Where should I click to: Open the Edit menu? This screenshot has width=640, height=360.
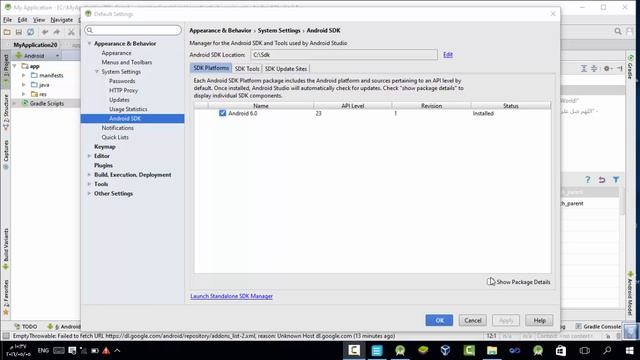(22, 20)
